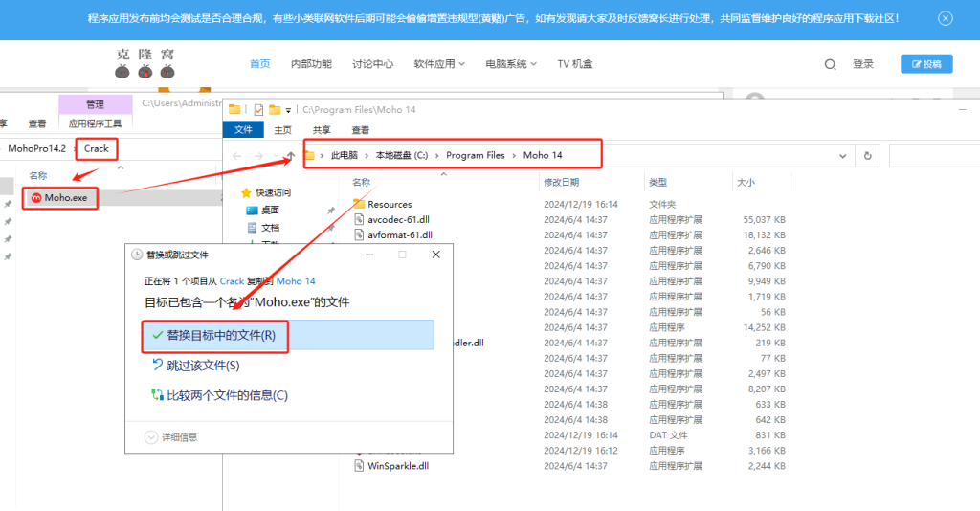This screenshot has width=980, height=511.
Task: Expand the 电脑系统 dropdown menu
Action: [x=511, y=64]
